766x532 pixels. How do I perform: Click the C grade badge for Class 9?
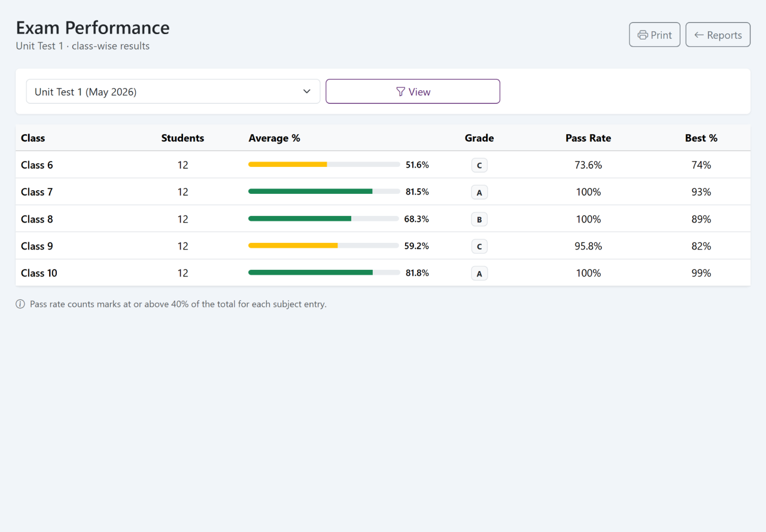(x=479, y=246)
